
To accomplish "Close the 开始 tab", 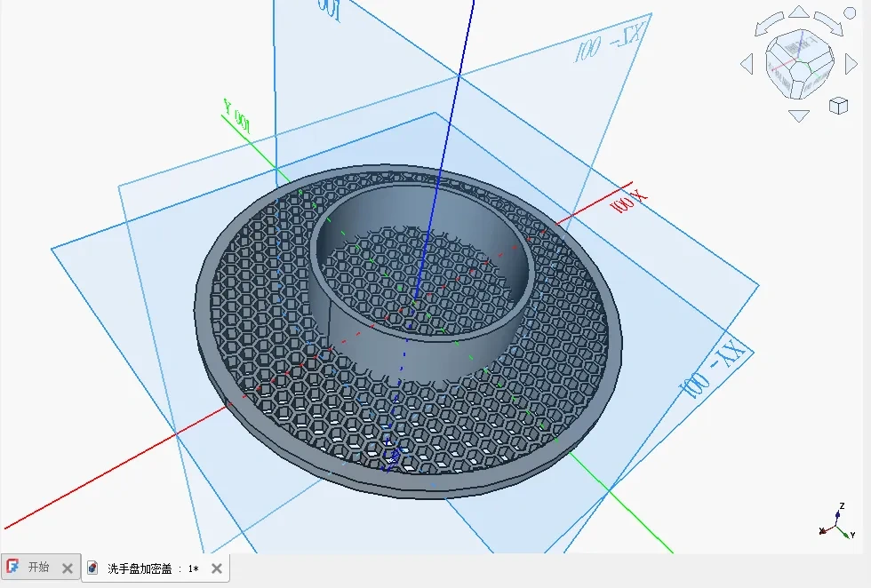I will point(67,568).
